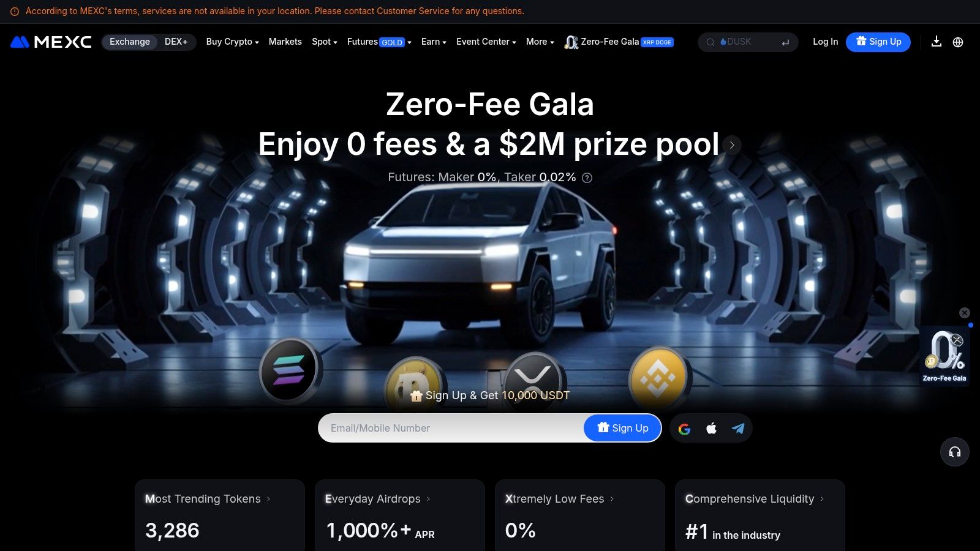Click the futures fee help question icon
The height and width of the screenshot is (551, 980).
587,178
